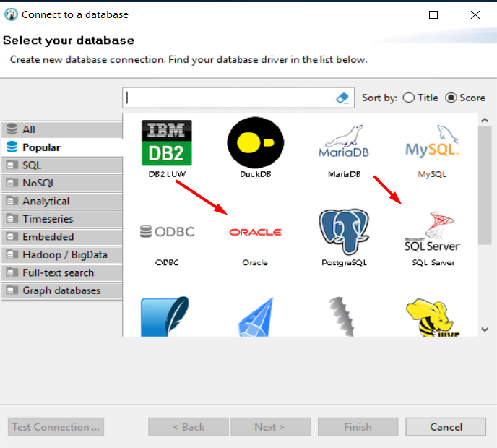
Task: Choose the SQLite feather icon
Action: tap(165, 316)
